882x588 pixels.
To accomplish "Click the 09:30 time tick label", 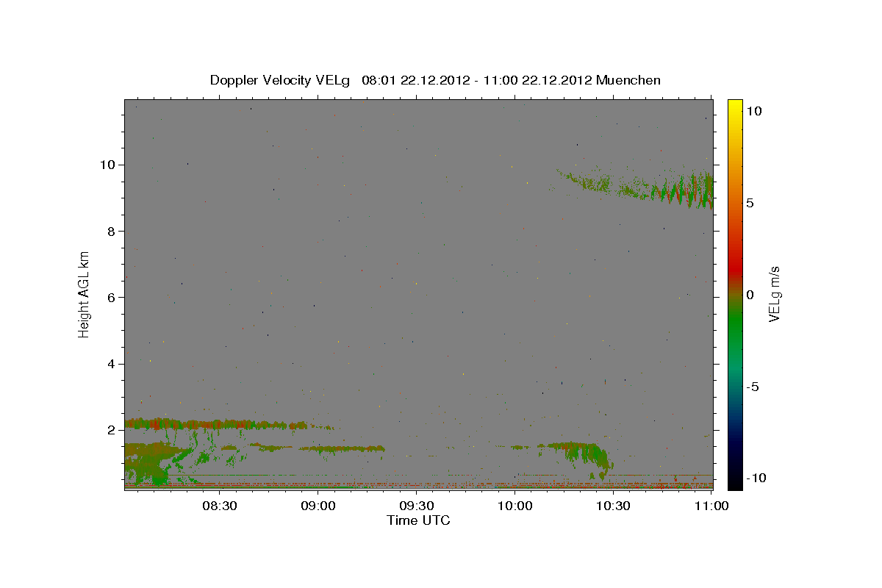I will coord(417,506).
